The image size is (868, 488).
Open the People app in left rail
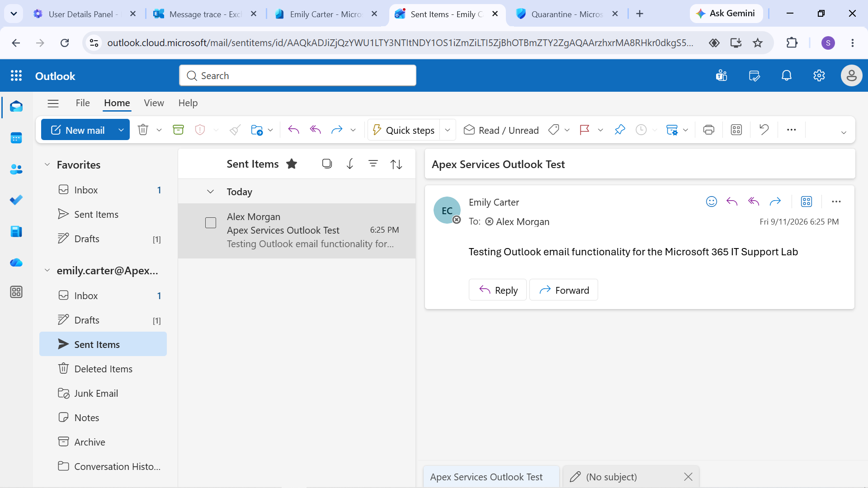16,169
